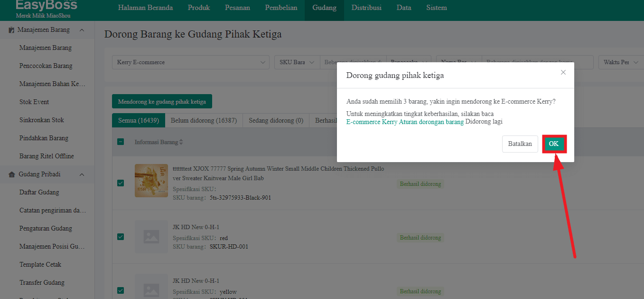
Task: Click the SKU search input field
Action: tap(354, 62)
